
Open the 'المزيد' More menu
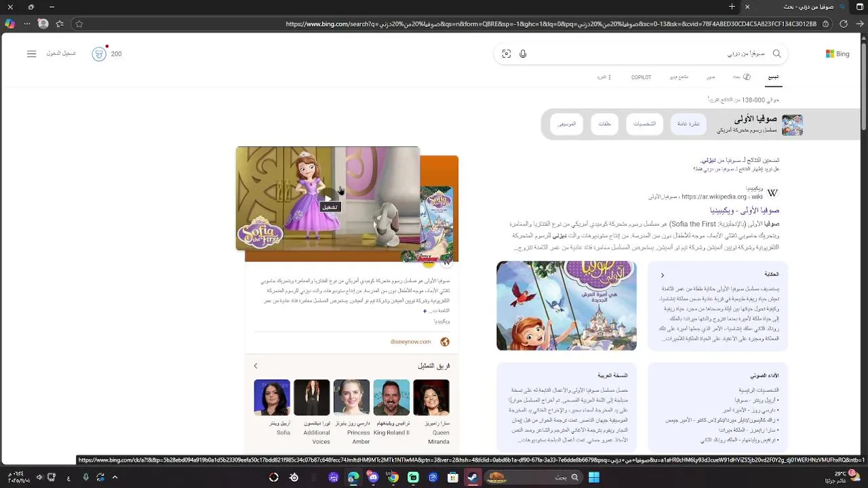[x=604, y=77]
